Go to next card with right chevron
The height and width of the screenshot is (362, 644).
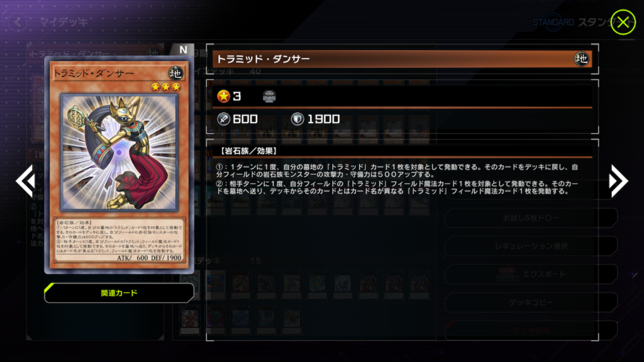point(618,181)
